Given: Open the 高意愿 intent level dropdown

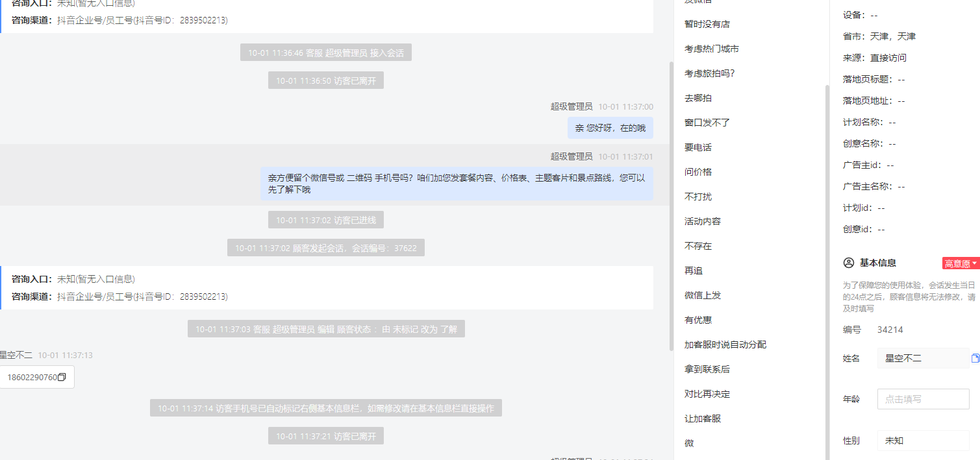Looking at the screenshot, I should [x=961, y=263].
